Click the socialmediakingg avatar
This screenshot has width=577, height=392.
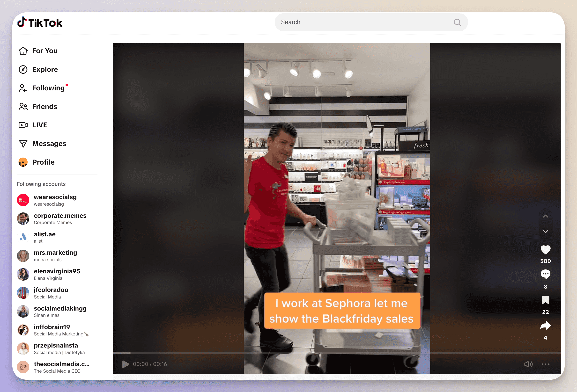(23, 312)
